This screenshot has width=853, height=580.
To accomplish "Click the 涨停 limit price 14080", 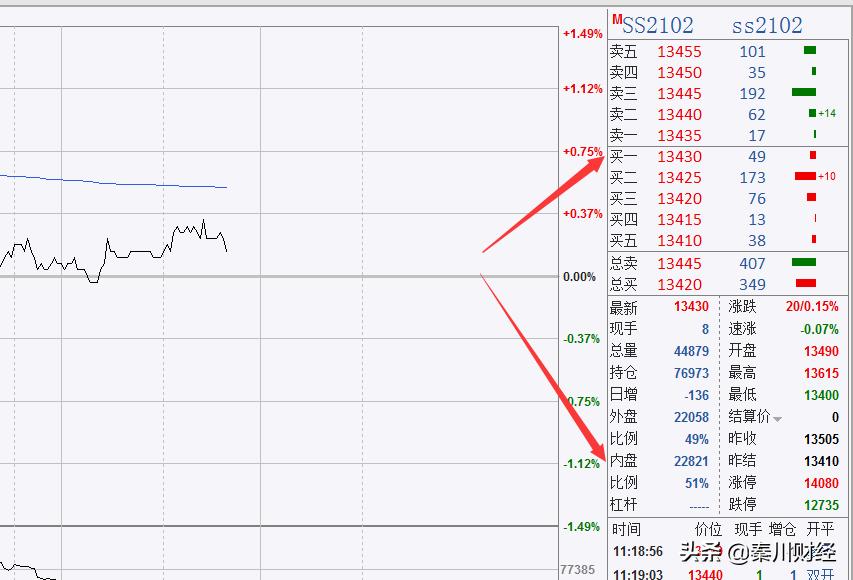I will tap(821, 483).
